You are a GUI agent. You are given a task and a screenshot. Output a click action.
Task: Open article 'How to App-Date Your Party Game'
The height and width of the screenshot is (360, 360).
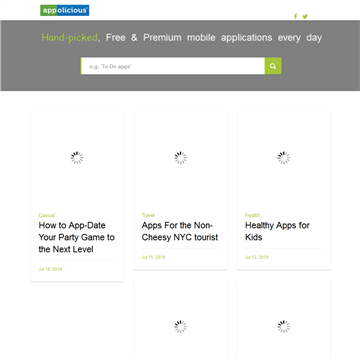pos(77,237)
